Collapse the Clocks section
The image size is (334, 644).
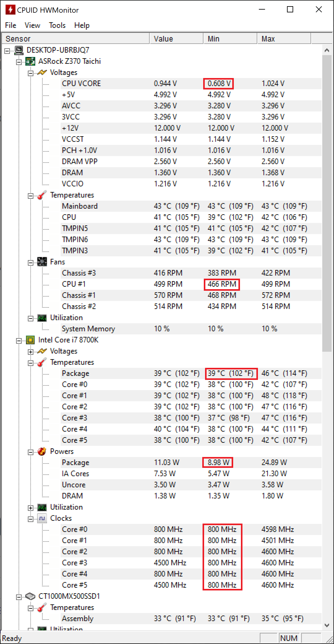point(31,519)
